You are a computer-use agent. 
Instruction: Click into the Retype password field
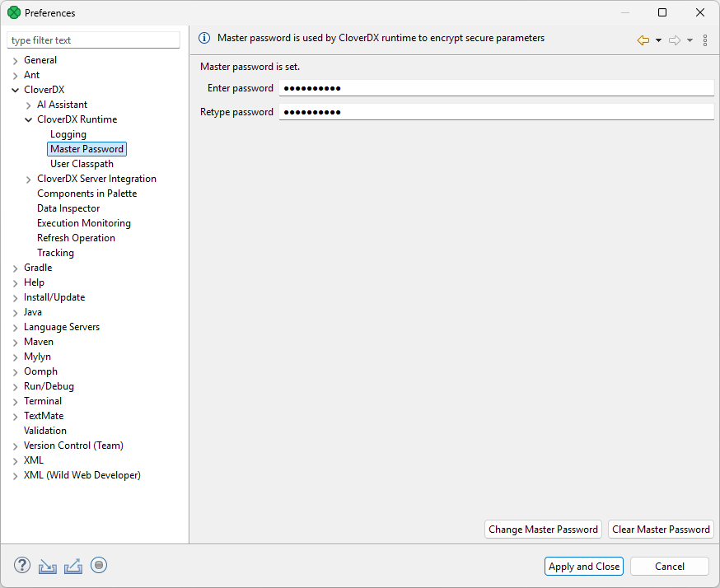(497, 112)
